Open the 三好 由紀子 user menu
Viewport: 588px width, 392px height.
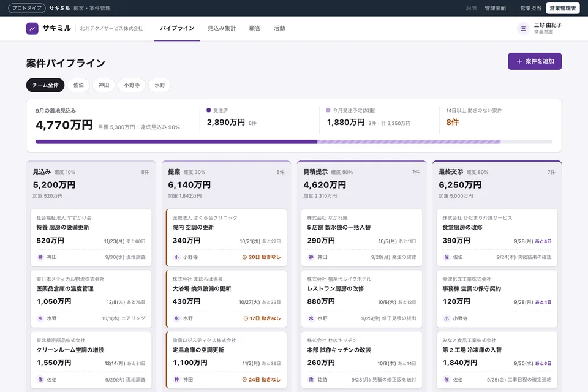539,29
